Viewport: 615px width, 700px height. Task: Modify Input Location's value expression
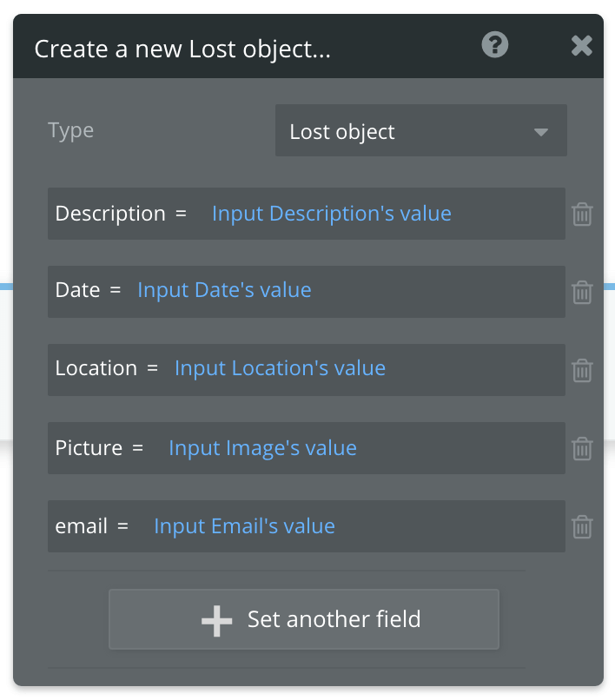(280, 368)
